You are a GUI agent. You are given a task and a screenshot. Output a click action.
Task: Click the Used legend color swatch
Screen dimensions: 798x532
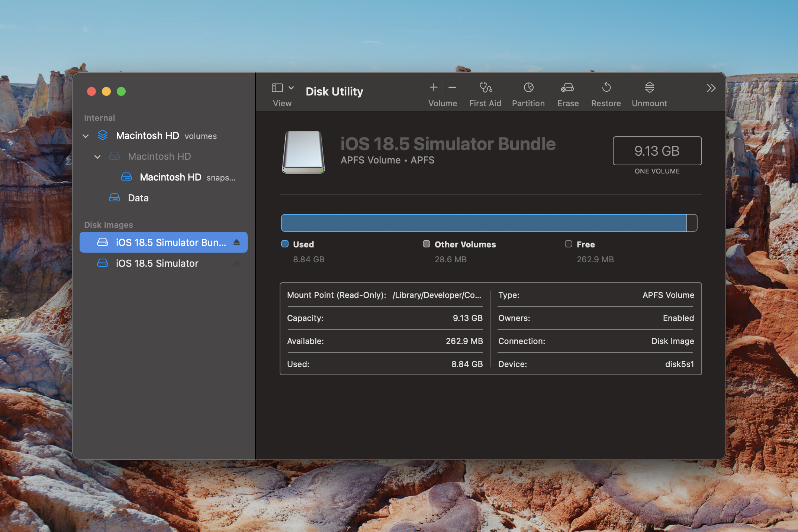click(285, 244)
